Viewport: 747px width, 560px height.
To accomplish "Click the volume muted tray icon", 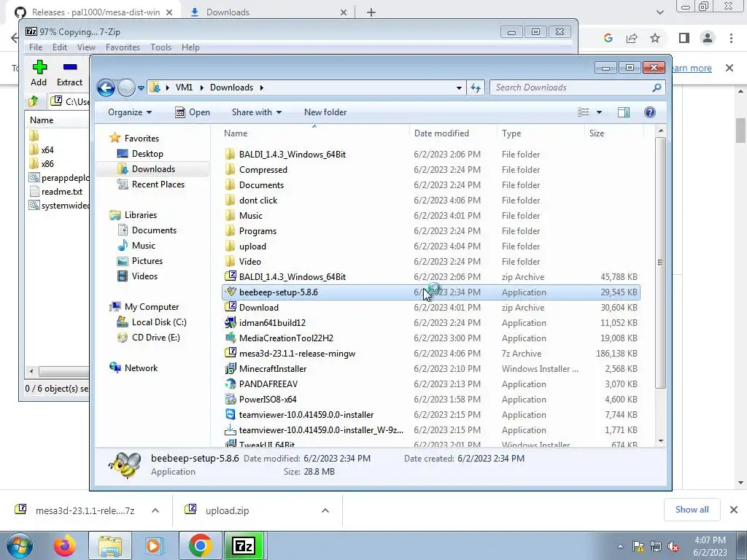I will (x=673, y=546).
